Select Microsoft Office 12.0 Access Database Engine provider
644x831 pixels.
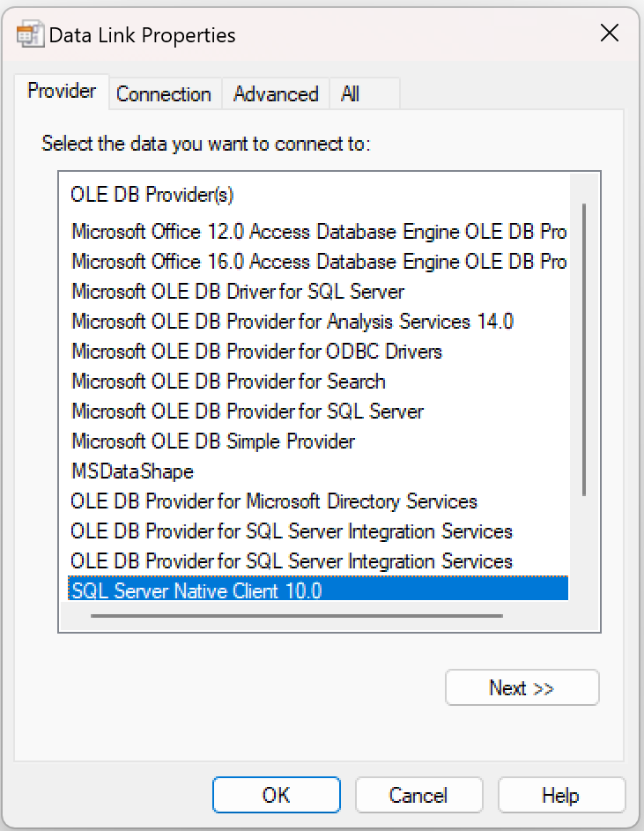tap(319, 232)
